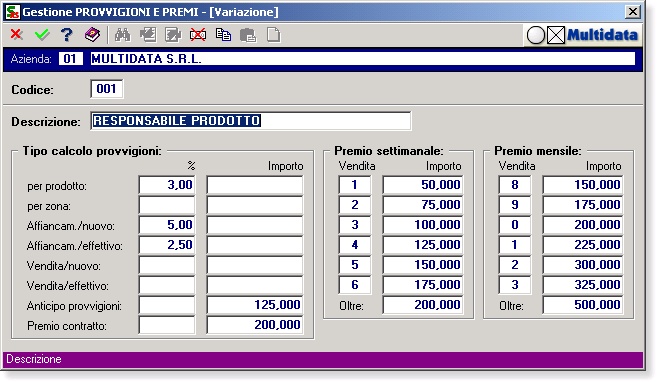Click the insert record toolbar icon

click(147, 35)
